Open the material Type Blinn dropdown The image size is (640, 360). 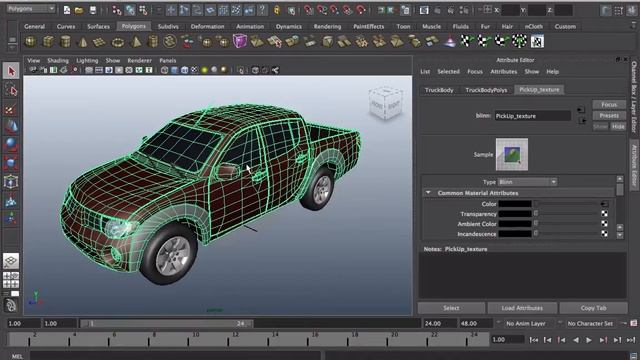(527, 182)
